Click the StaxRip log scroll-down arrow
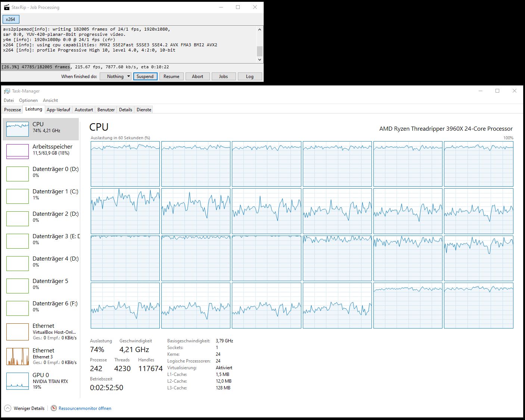 (260, 59)
